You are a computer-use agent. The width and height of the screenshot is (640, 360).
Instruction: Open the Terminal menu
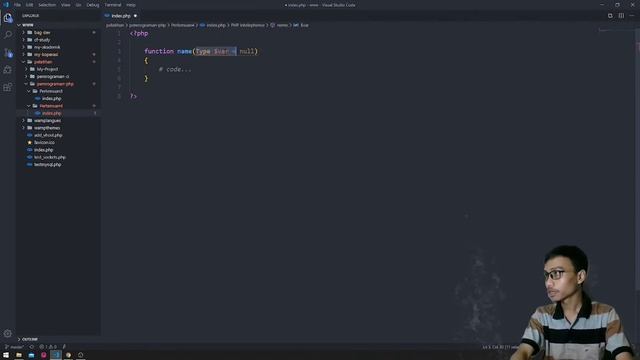(x=113, y=5)
